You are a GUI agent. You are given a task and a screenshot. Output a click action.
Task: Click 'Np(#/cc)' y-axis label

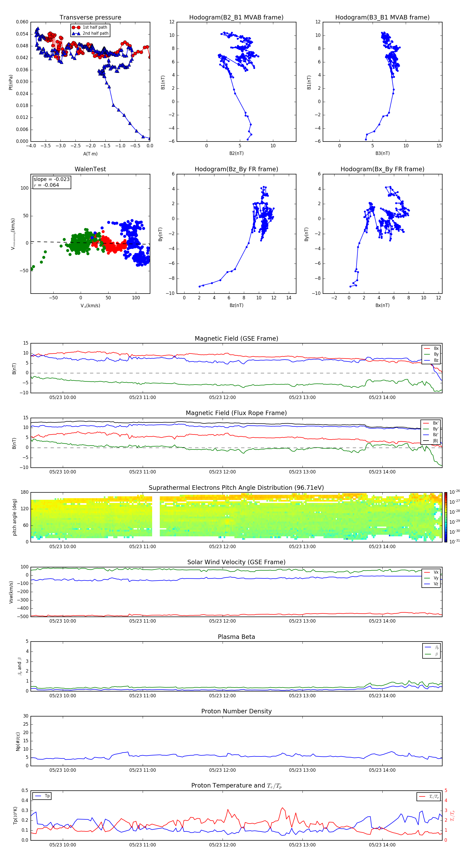coord(18,741)
